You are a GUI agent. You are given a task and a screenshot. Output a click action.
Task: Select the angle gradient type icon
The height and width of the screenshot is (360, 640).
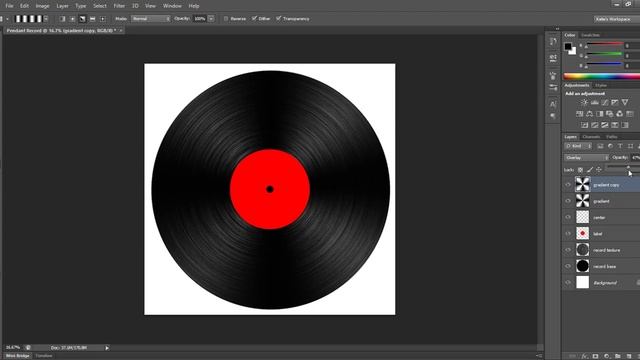click(x=82, y=19)
